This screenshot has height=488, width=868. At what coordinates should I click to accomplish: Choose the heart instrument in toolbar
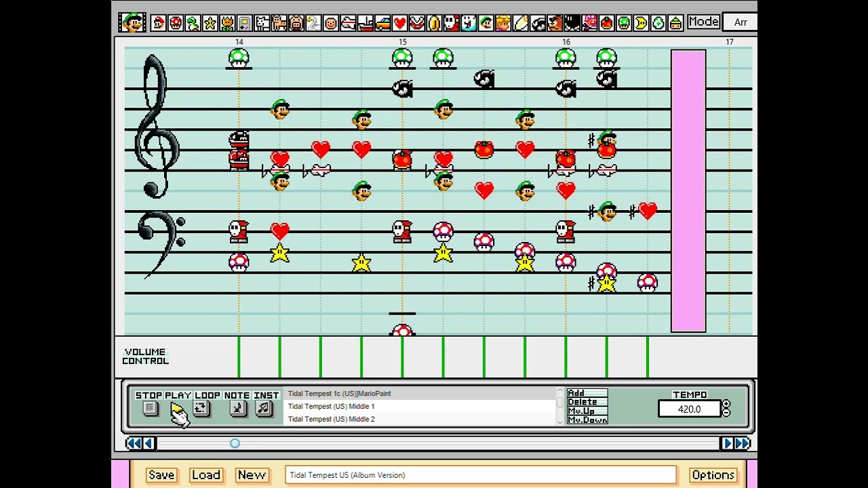[399, 23]
